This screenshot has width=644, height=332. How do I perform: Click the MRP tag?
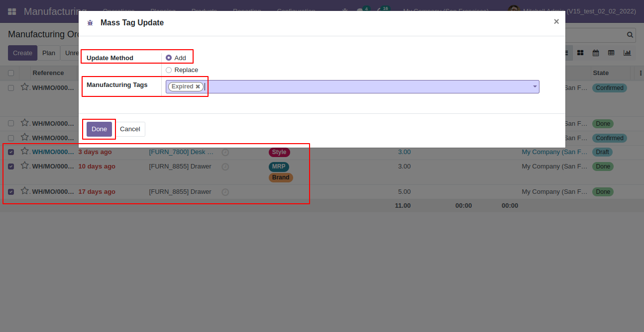(279, 166)
